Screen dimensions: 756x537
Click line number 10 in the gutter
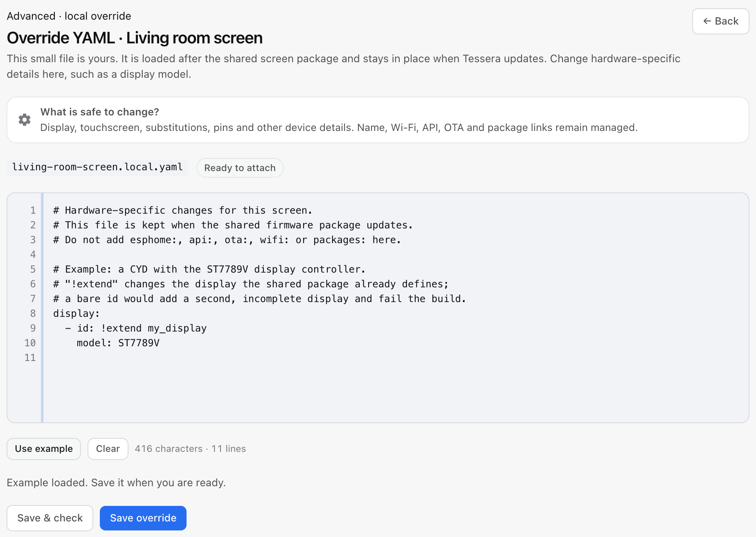tap(30, 343)
